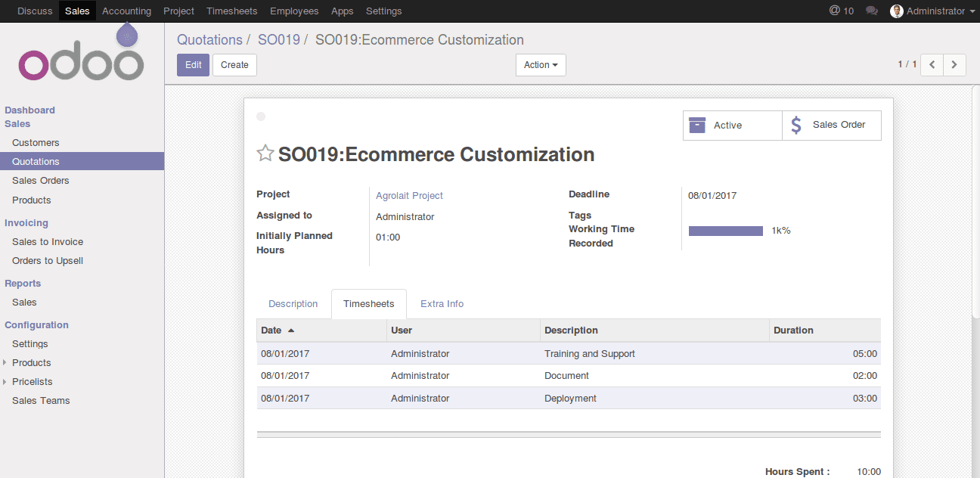The height and width of the screenshot is (478, 980).
Task: Open the Settings top menu
Action: point(384,11)
